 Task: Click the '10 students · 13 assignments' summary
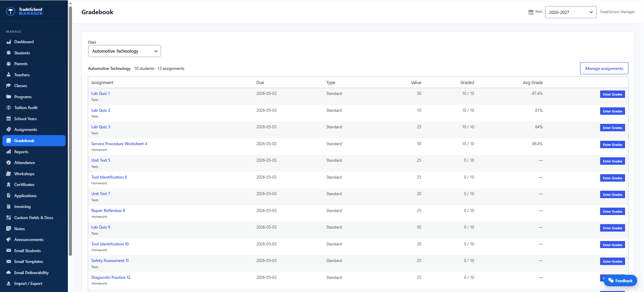[159, 69]
